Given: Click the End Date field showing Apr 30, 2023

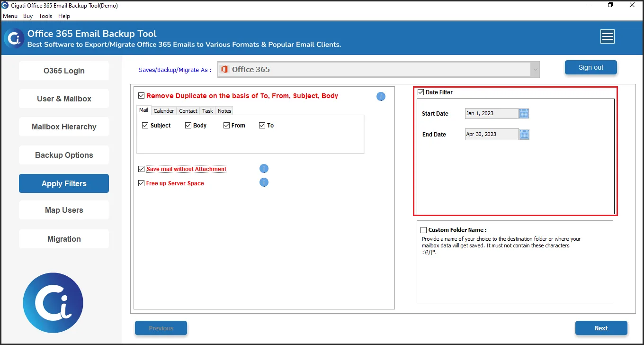Looking at the screenshot, I should click(492, 134).
